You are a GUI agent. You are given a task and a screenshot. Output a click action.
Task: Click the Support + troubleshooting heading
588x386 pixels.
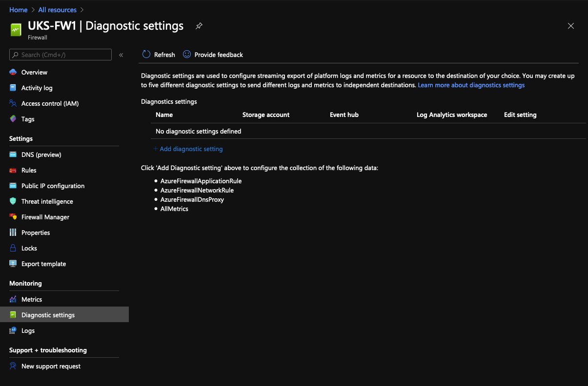click(x=48, y=350)
